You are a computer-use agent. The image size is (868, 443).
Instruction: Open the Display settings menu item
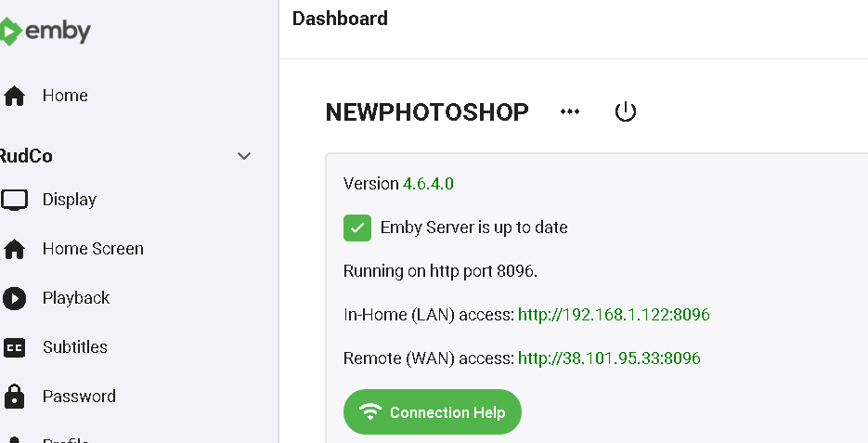[70, 200]
